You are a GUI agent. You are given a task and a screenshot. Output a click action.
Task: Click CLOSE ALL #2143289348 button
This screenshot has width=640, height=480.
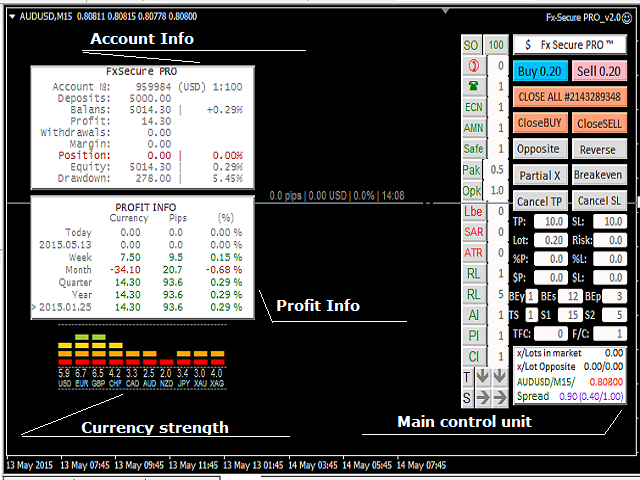pos(570,97)
